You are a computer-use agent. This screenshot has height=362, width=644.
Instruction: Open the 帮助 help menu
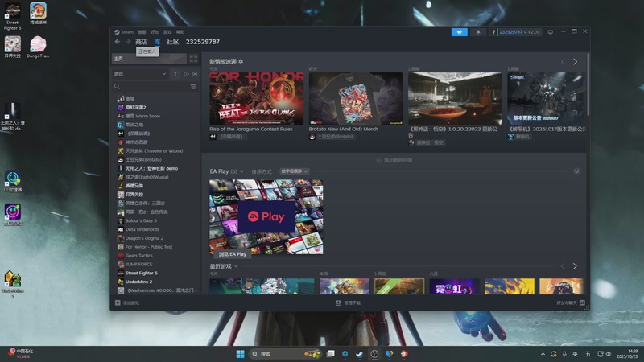tap(180, 32)
